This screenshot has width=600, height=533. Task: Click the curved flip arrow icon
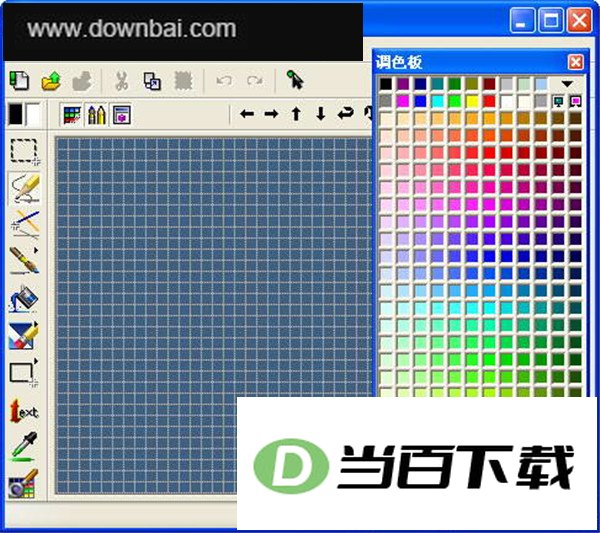[x=345, y=113]
